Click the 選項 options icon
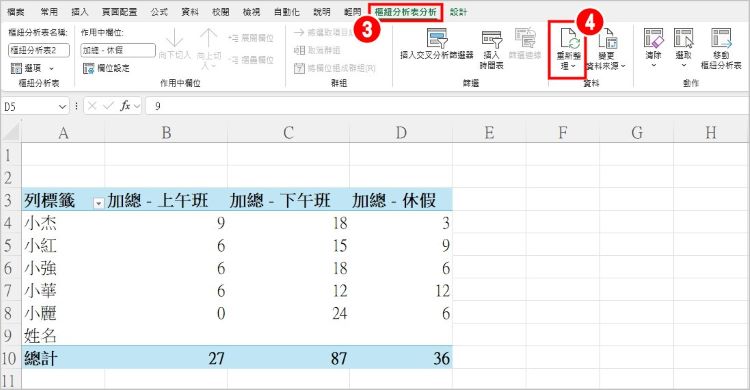This screenshot has width=750, height=390. (x=16, y=68)
